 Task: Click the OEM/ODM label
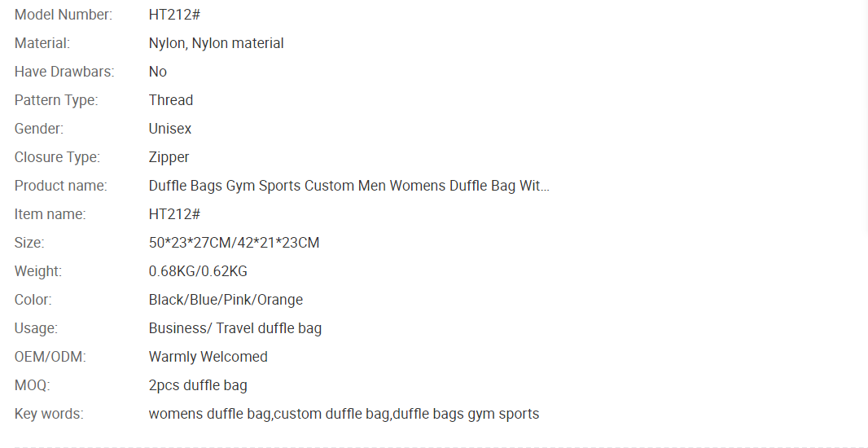tap(50, 358)
